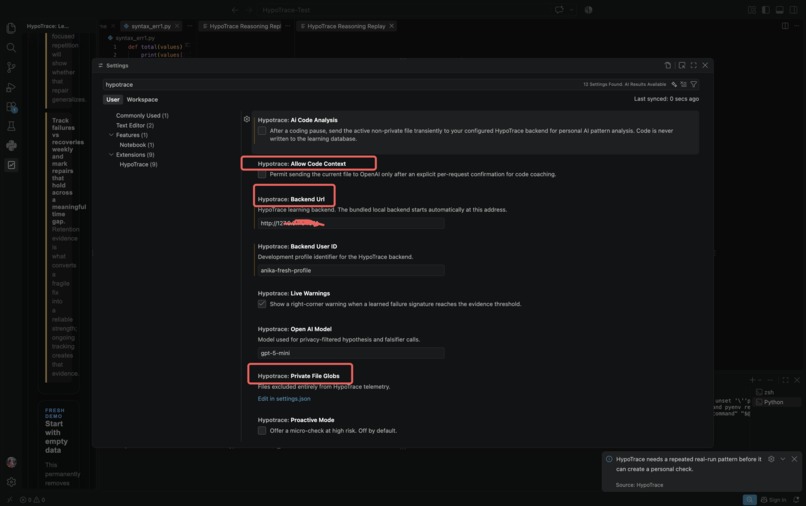The height and width of the screenshot is (506, 806).
Task: Click Open as editor icon in Settings header
Action: coord(682,65)
